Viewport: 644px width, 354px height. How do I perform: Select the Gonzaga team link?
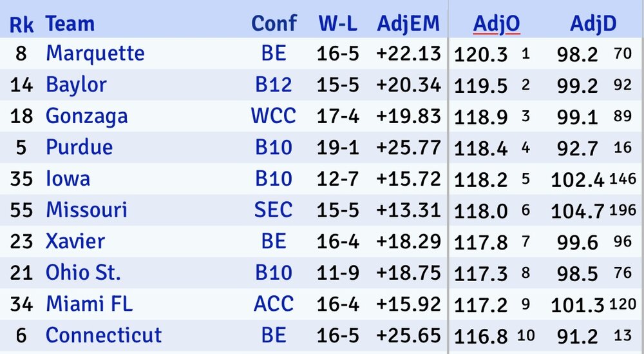pyautogui.click(x=86, y=116)
